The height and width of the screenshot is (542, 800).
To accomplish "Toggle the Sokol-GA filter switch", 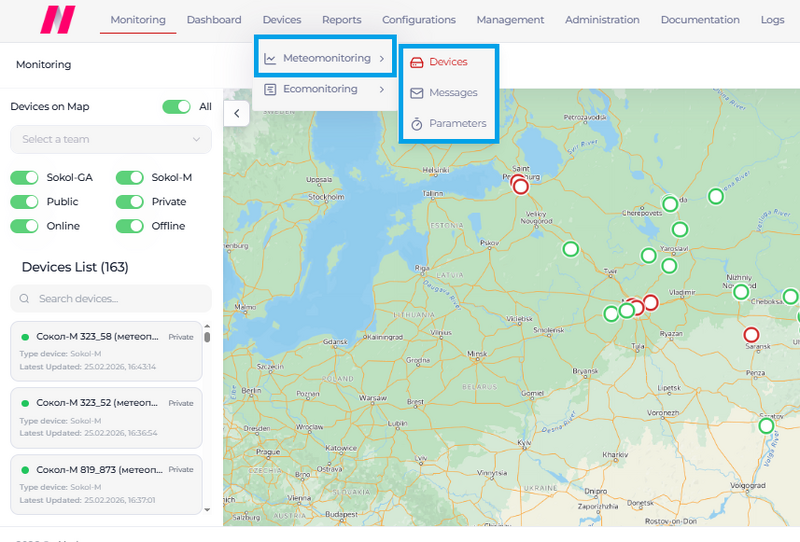I will (24, 178).
